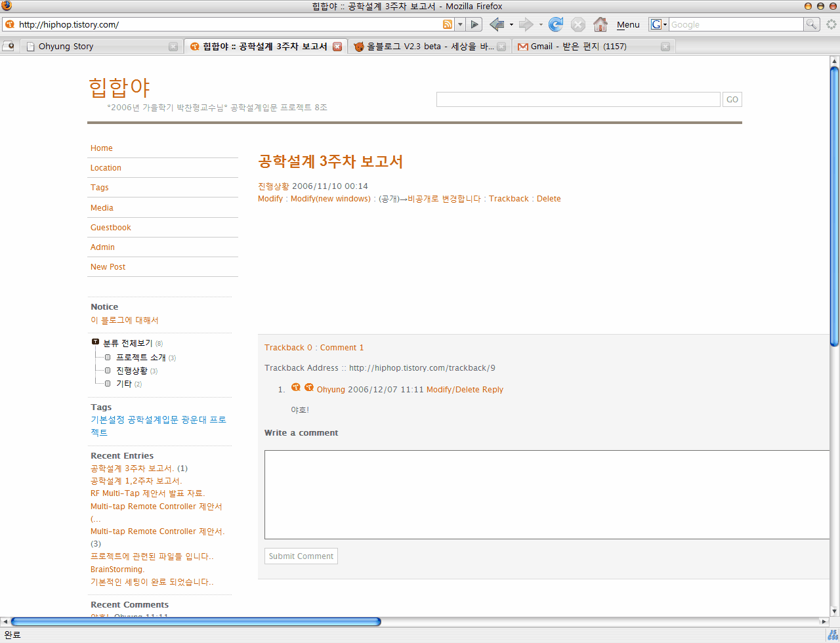This screenshot has height=643, width=840.
Task: Click the New Post link
Action: point(108,267)
